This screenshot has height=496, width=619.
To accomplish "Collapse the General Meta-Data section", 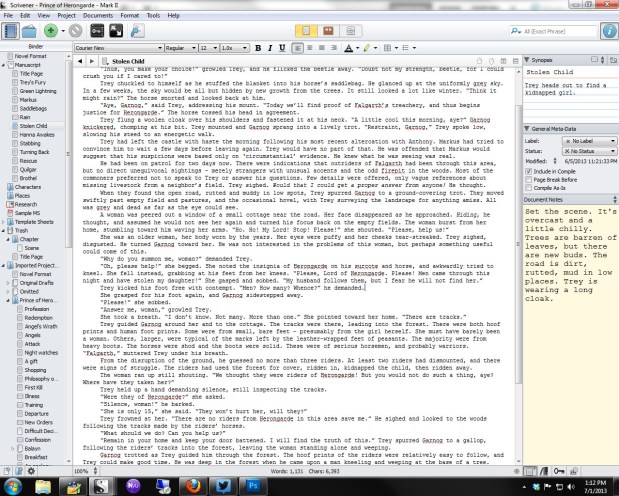I will [527, 129].
